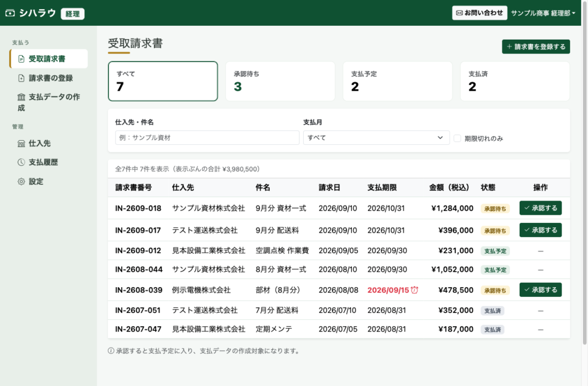Click the overdue alarm icon next to 2026/09/15
This screenshot has width=588, height=386.
coord(415,289)
